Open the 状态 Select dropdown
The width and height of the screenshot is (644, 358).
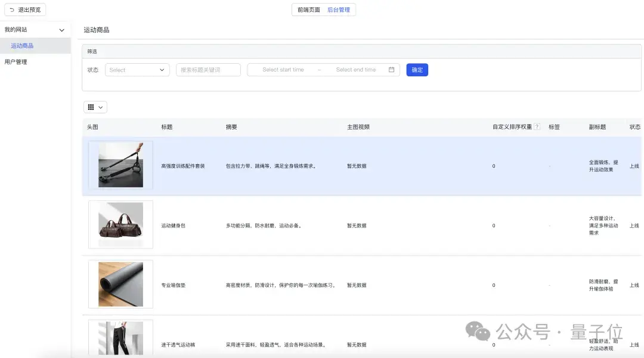tap(137, 69)
